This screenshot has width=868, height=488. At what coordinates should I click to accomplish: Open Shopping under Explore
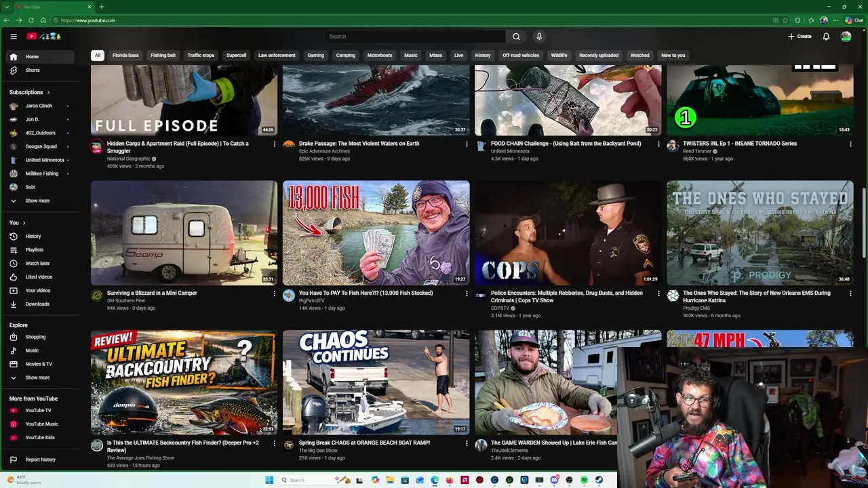pyautogui.click(x=41, y=337)
